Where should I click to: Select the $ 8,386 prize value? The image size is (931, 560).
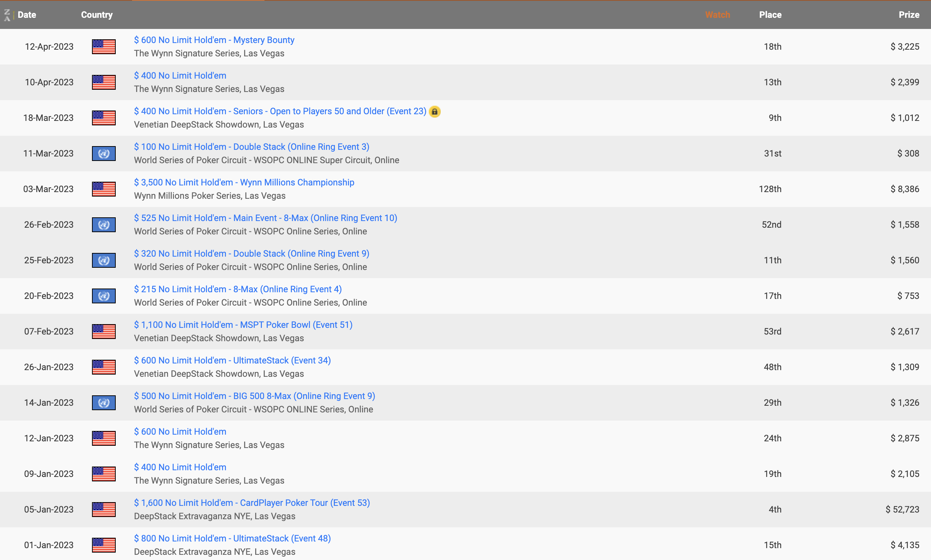(x=905, y=189)
